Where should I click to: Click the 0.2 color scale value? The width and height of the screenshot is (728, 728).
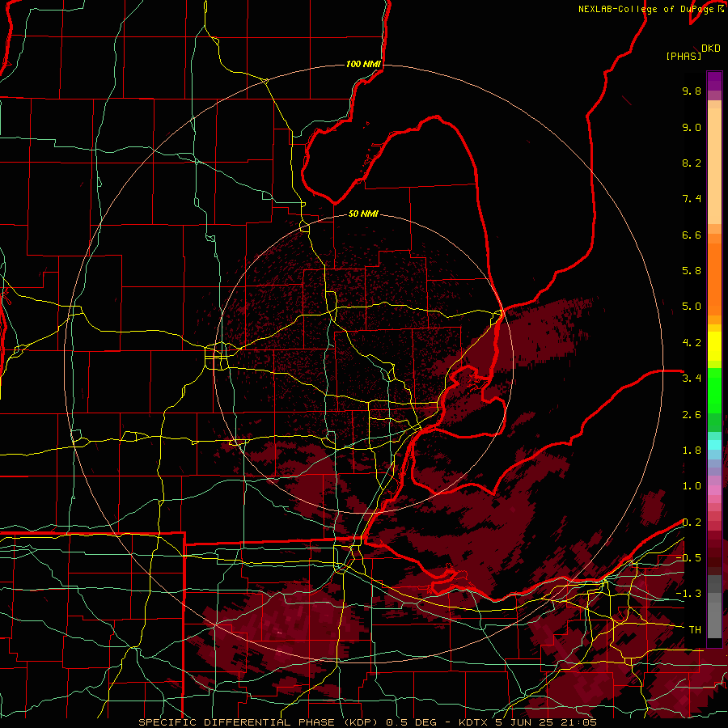692,523
